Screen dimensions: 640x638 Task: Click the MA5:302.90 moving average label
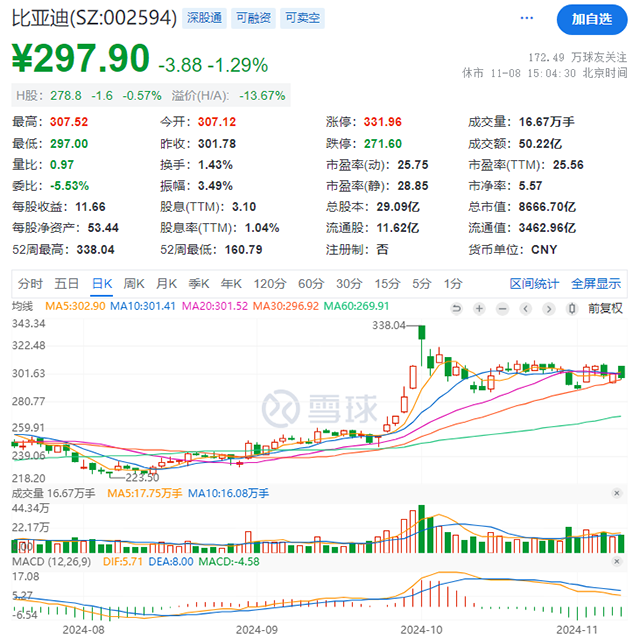click(75, 306)
